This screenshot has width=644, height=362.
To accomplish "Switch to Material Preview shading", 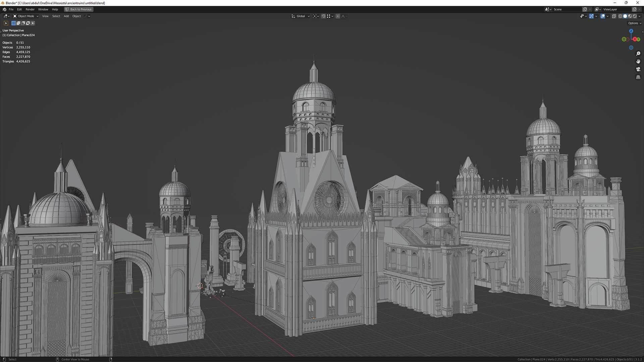I will pos(630,16).
